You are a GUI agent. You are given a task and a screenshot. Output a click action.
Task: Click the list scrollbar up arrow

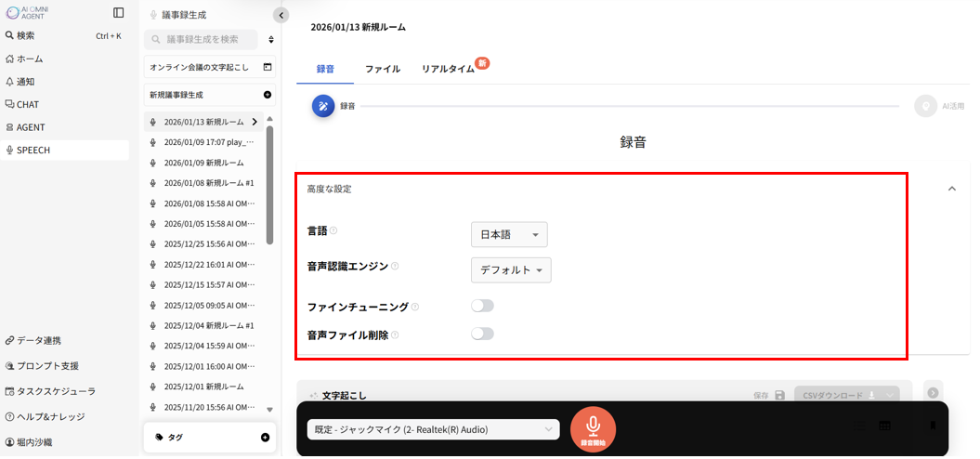(270, 119)
